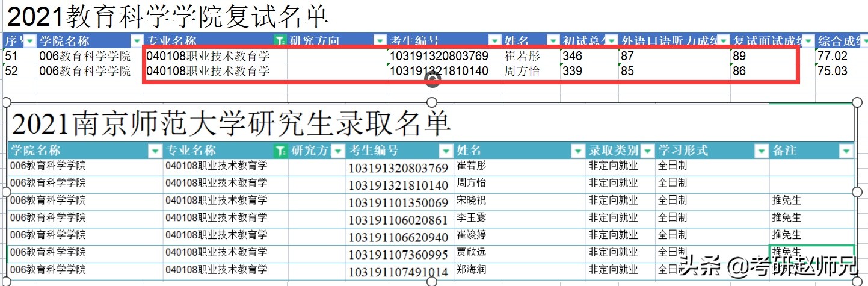Open 外语口语听力成绩 filter dropdown
This screenshot has width=868, height=286.
pos(724,41)
